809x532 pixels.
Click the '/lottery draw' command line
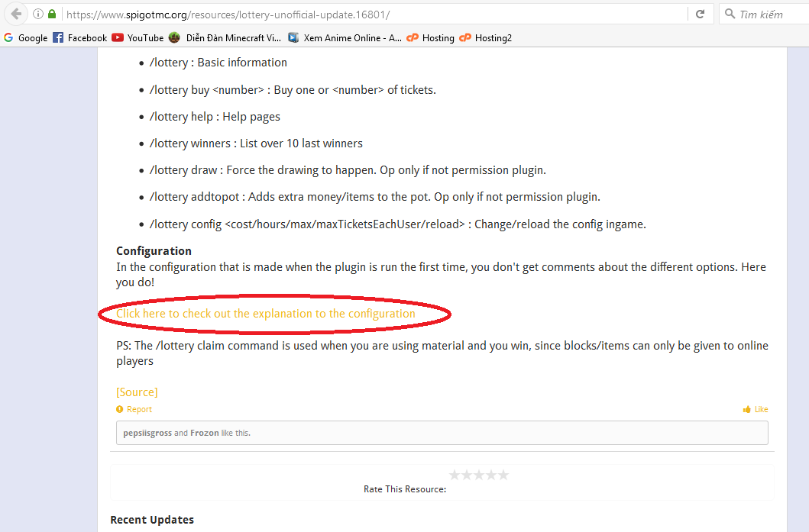tap(348, 170)
